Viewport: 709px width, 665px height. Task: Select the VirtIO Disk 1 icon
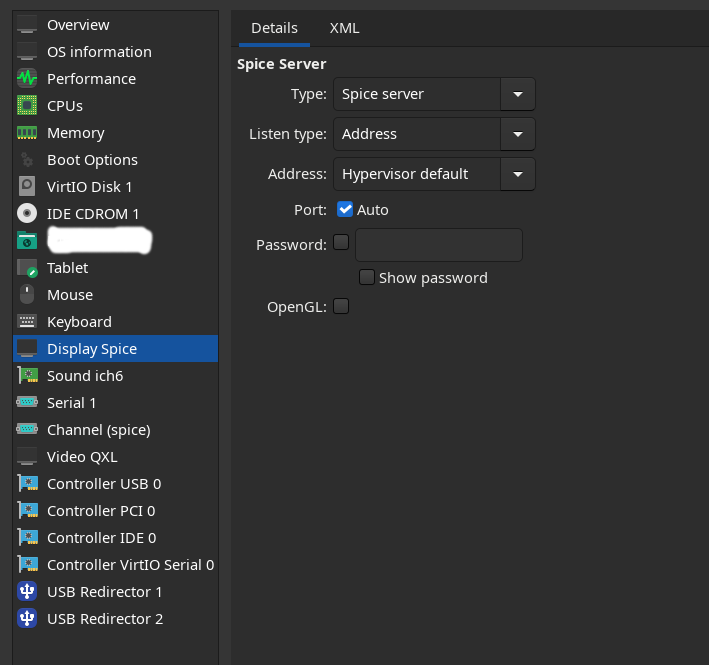click(28, 186)
